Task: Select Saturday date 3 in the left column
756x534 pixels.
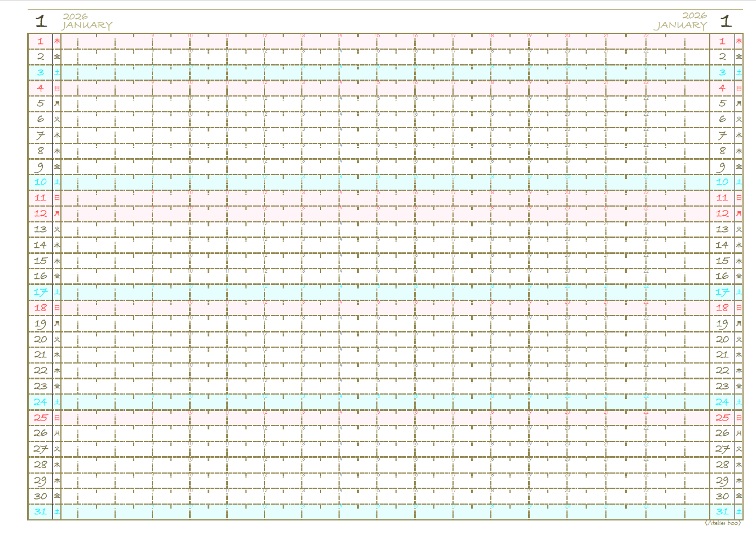Action: click(x=40, y=72)
